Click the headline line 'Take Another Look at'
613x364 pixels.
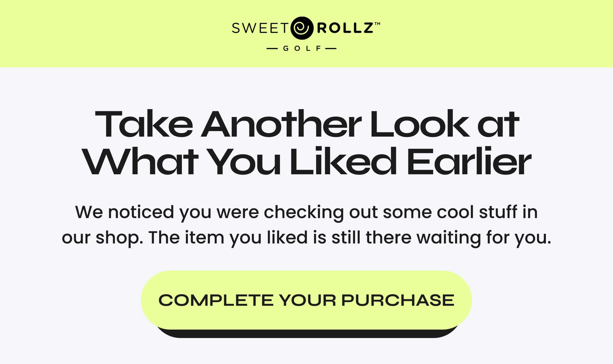307,124
